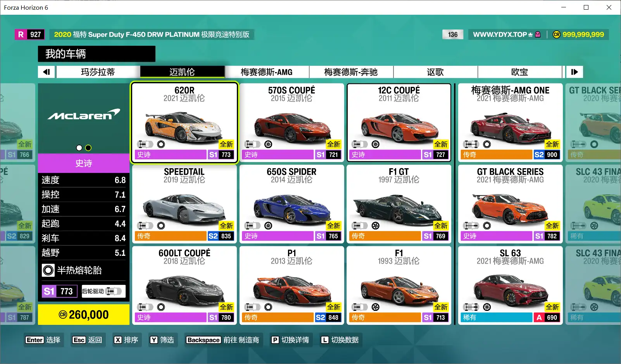Click the first page indicator dot
The image size is (621, 364).
[79, 148]
